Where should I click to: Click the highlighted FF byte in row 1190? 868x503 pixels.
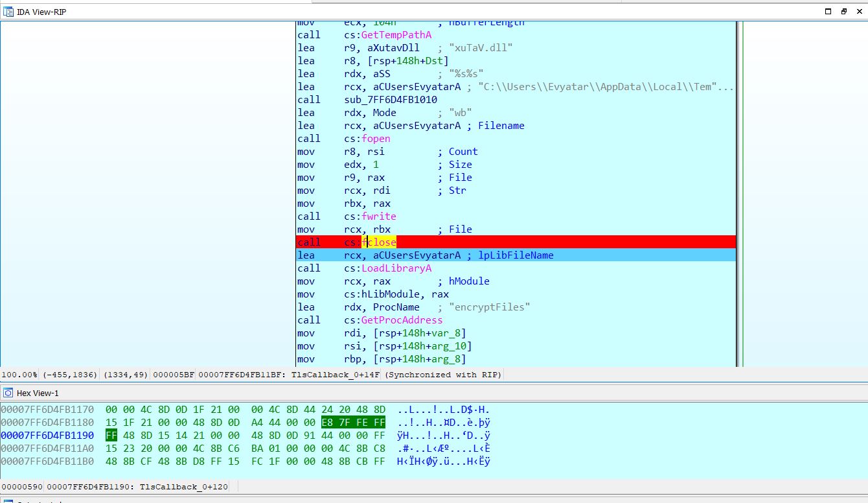tap(111, 436)
